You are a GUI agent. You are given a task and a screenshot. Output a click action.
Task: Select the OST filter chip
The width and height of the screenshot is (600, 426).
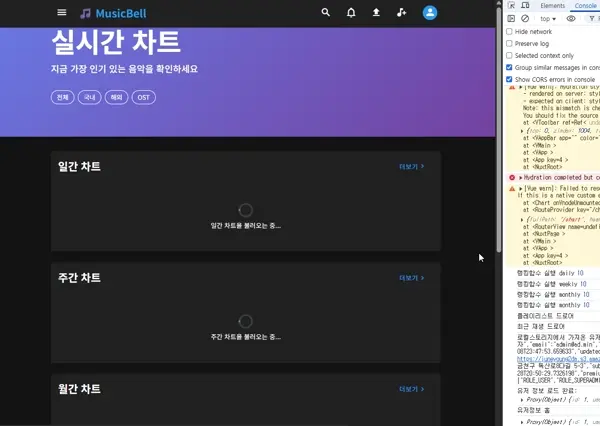pos(144,97)
